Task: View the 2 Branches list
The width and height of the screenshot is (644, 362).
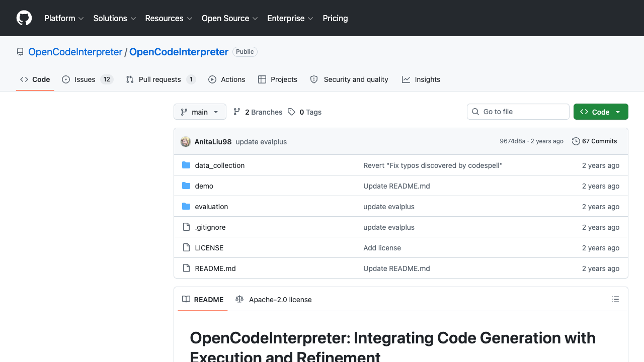Action: click(x=258, y=112)
